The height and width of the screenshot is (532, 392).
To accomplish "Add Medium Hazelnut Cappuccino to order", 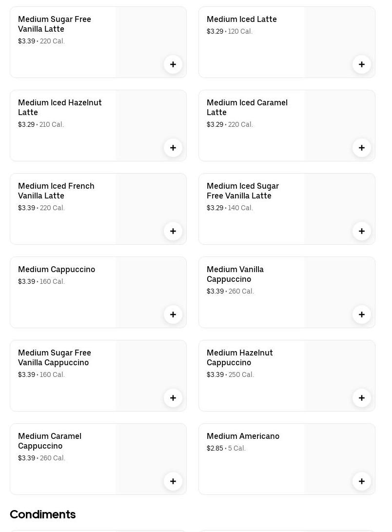I will pyautogui.click(x=362, y=398).
